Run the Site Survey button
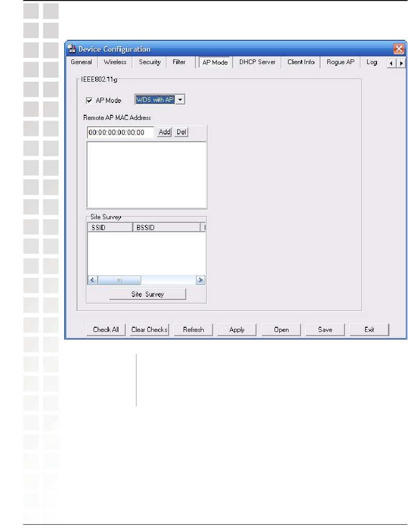Image resolution: width=408 pixels, height=532 pixels. [x=147, y=294]
